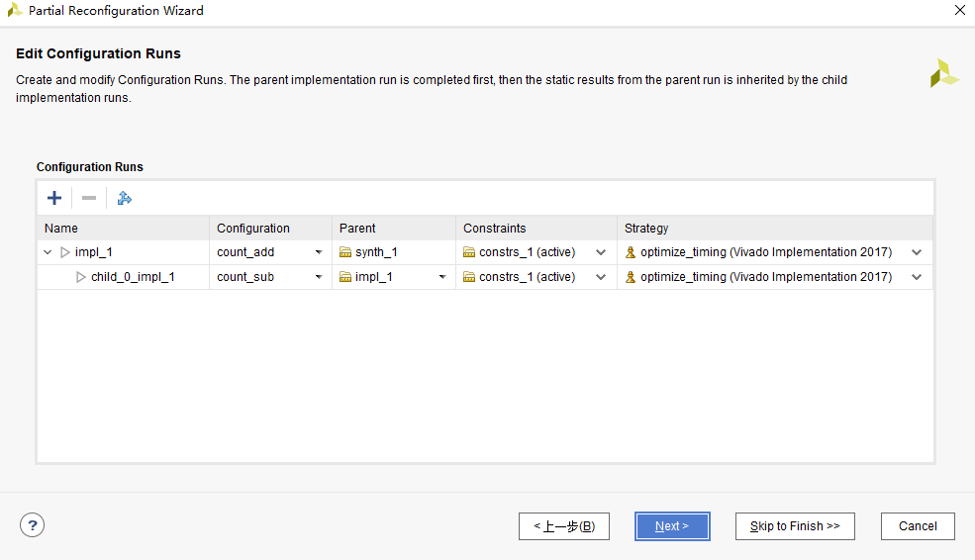Open the count_add configuration dropdown
The height and width of the screenshot is (560, 975).
pos(319,252)
